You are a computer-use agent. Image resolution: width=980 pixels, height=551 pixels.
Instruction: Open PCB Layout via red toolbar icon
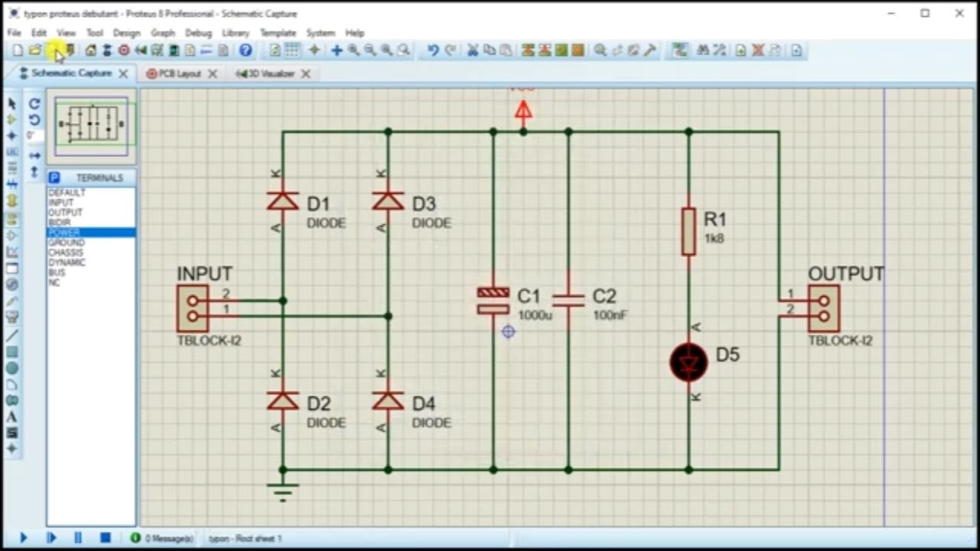[x=123, y=51]
